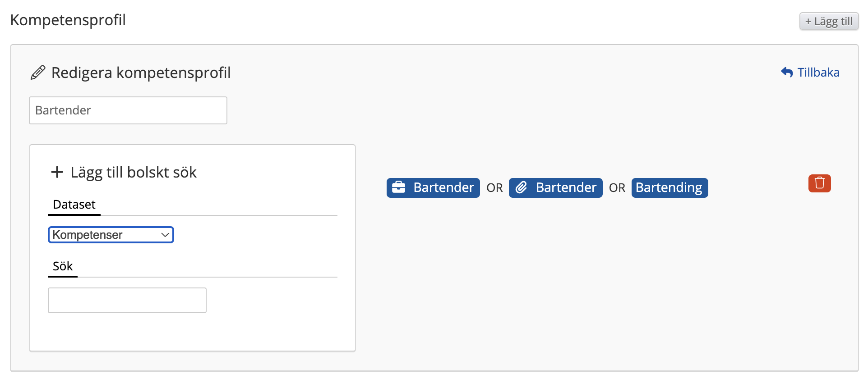Select the Dataset tab label
The height and width of the screenshot is (383, 868).
click(x=74, y=205)
